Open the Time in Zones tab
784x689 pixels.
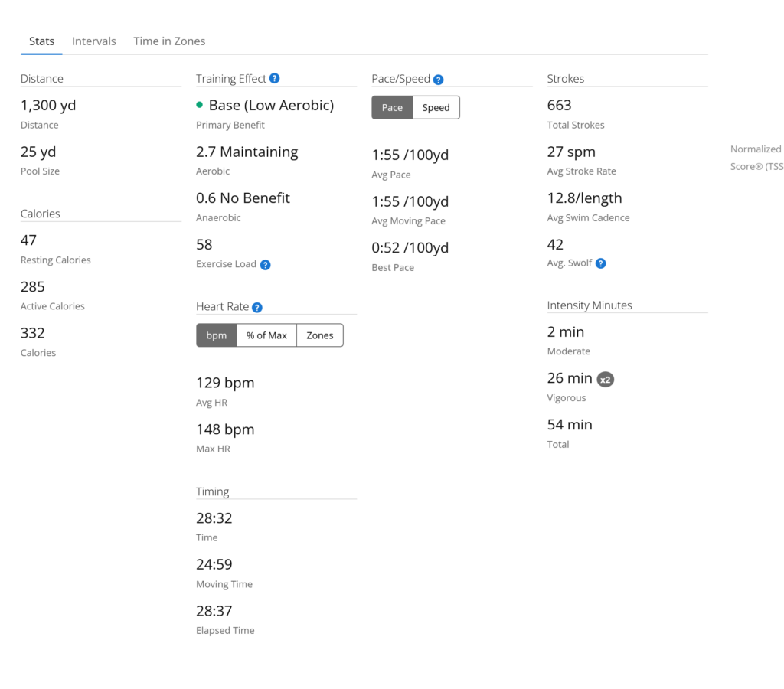pyautogui.click(x=169, y=41)
